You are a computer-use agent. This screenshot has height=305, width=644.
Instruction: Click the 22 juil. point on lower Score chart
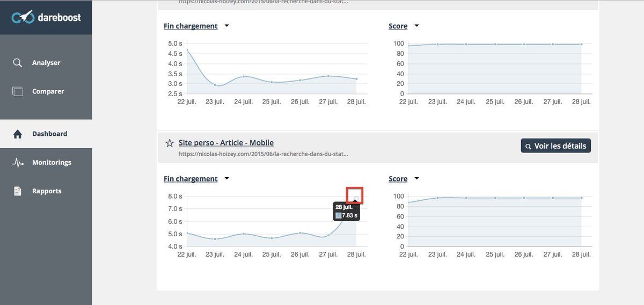(x=409, y=202)
